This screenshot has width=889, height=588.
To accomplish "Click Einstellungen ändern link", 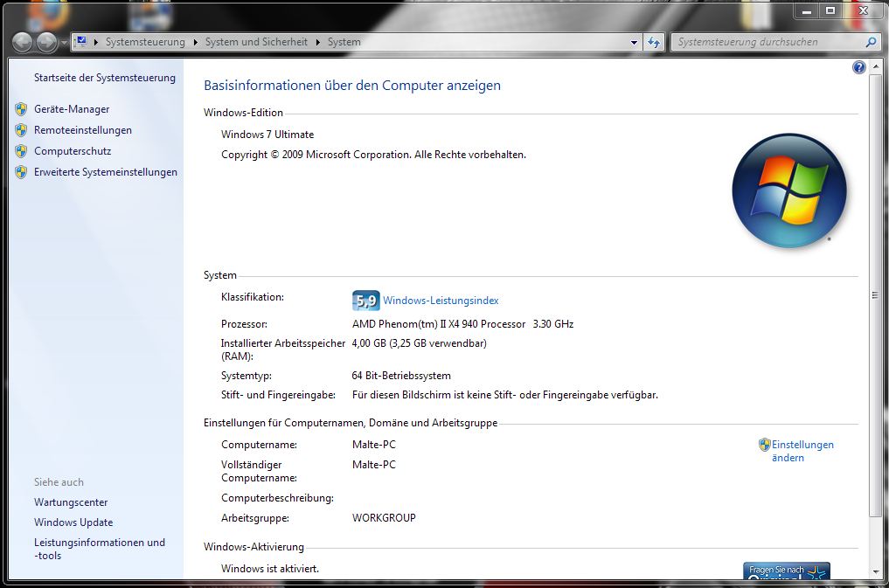I will [802, 451].
